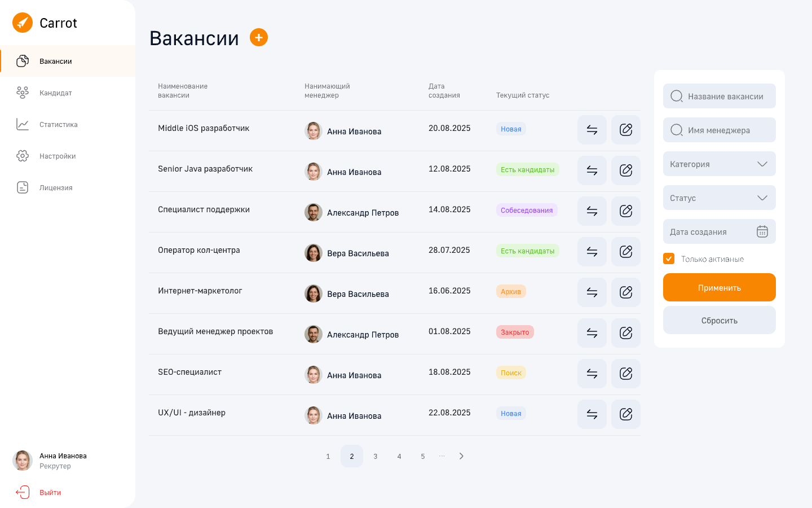Open the Настройки section
Screen dimensions: 812x508
point(68,156)
